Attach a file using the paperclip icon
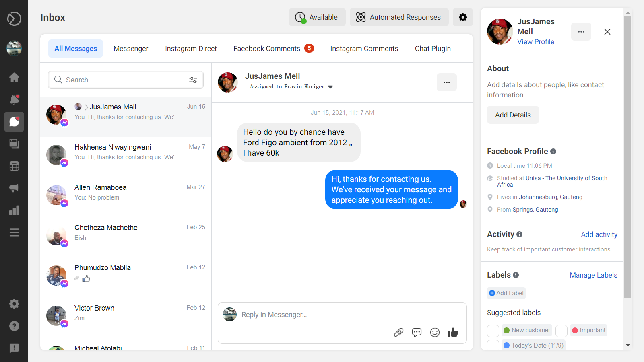The width and height of the screenshot is (644, 362). 398,333
